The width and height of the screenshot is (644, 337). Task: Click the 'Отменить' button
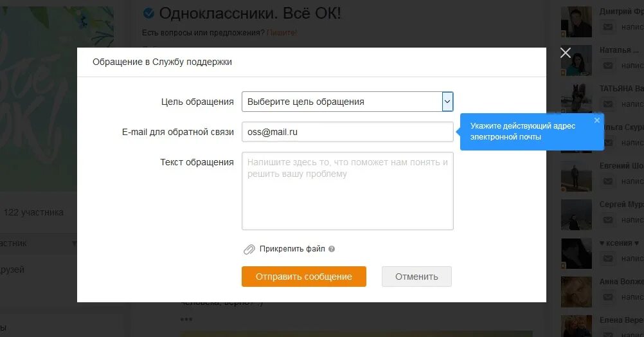416,277
